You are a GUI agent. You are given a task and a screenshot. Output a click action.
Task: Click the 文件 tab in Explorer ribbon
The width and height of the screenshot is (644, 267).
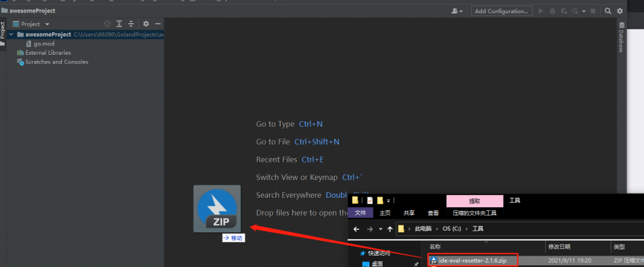coord(360,213)
